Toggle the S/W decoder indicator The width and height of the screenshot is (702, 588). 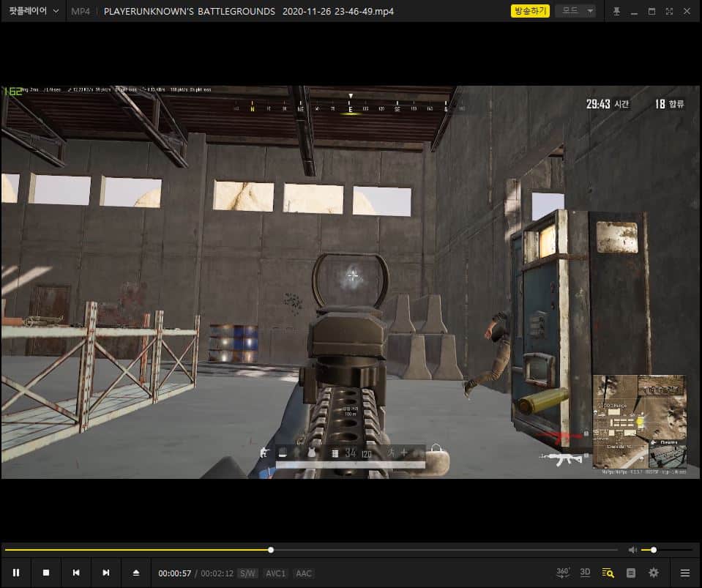tap(247, 573)
